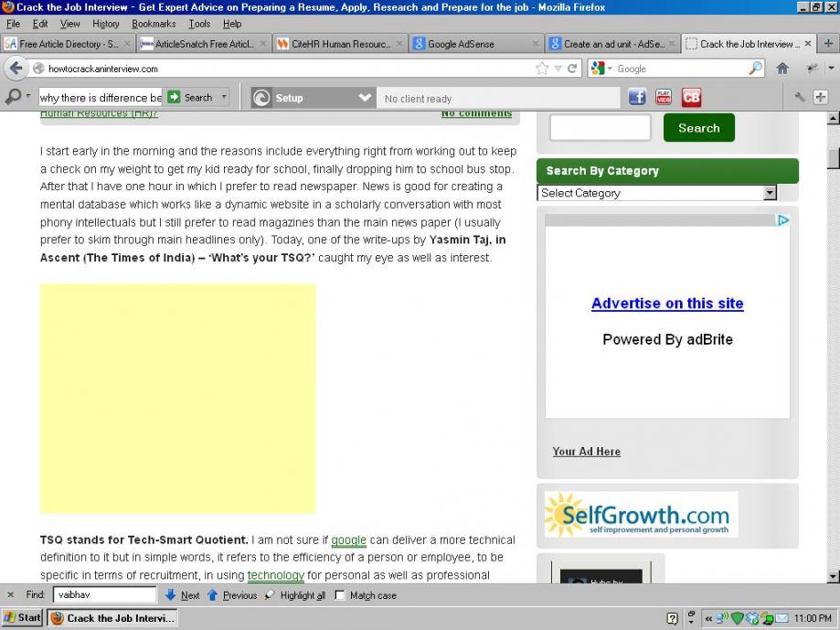Open the No comments link

coord(476,113)
